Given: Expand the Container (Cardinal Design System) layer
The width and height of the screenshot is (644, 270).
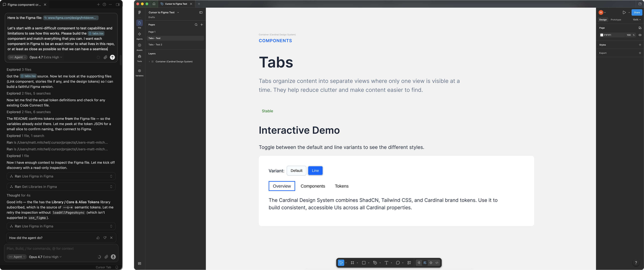Looking at the screenshot, I should (x=149, y=62).
